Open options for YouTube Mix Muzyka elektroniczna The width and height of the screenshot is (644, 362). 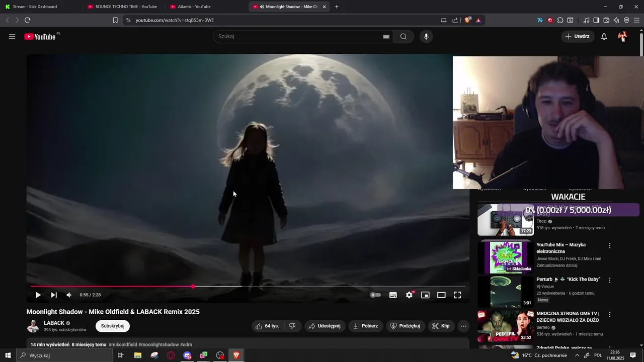610,246
